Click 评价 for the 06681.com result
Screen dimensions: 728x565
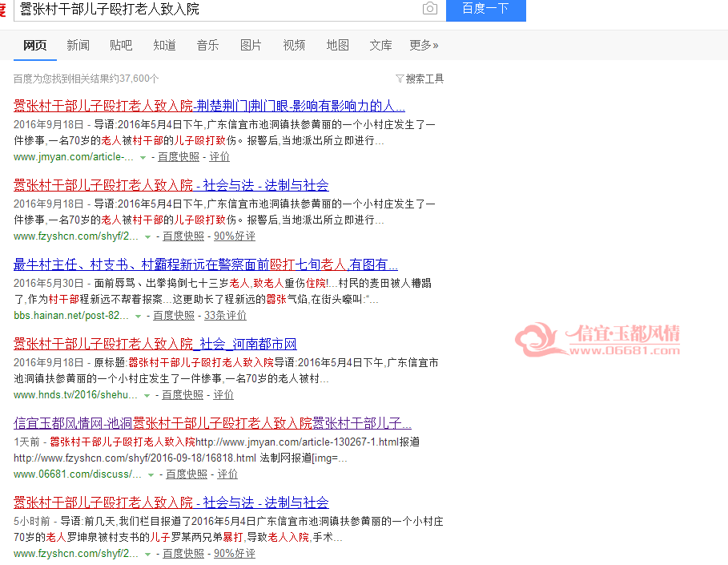click(227, 474)
